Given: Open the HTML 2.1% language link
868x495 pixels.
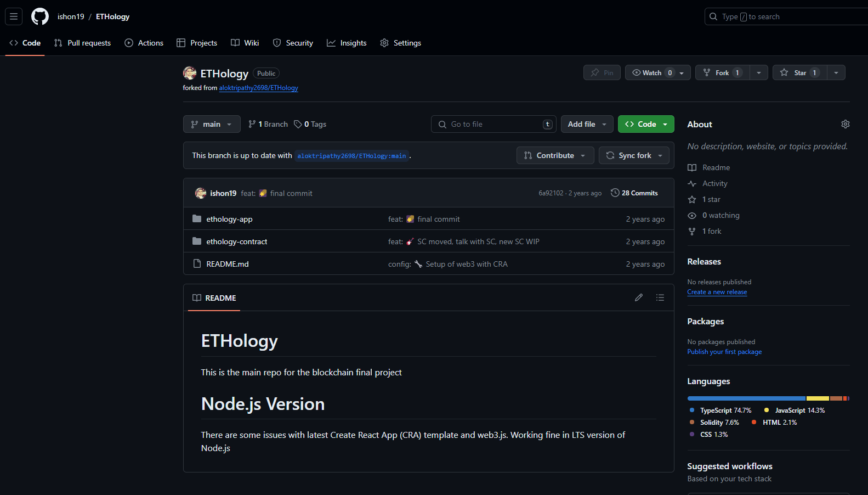Looking at the screenshot, I should (x=774, y=422).
